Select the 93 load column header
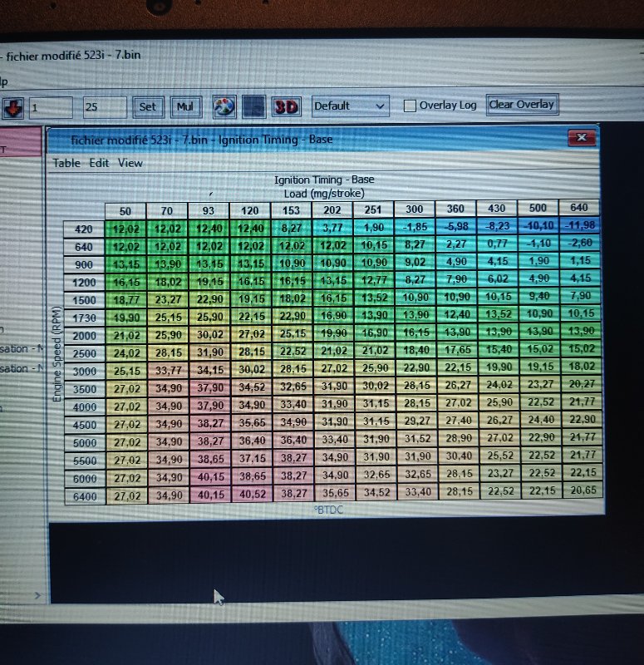 (x=209, y=211)
